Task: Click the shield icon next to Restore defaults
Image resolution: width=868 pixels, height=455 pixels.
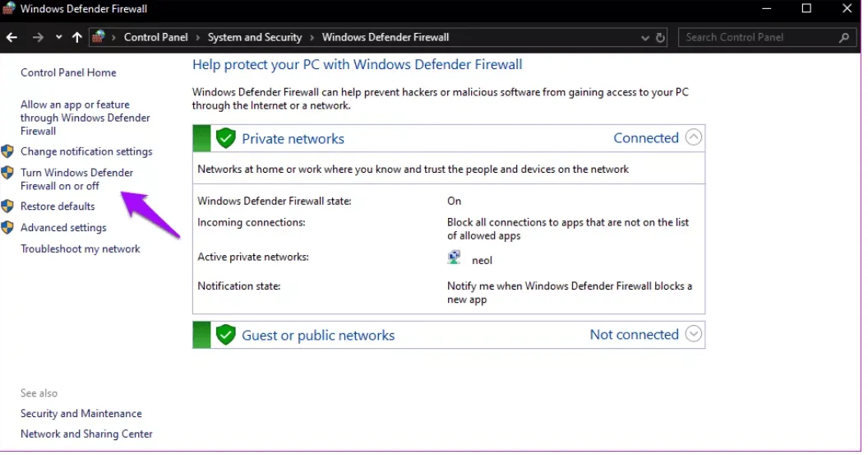Action: [8, 207]
